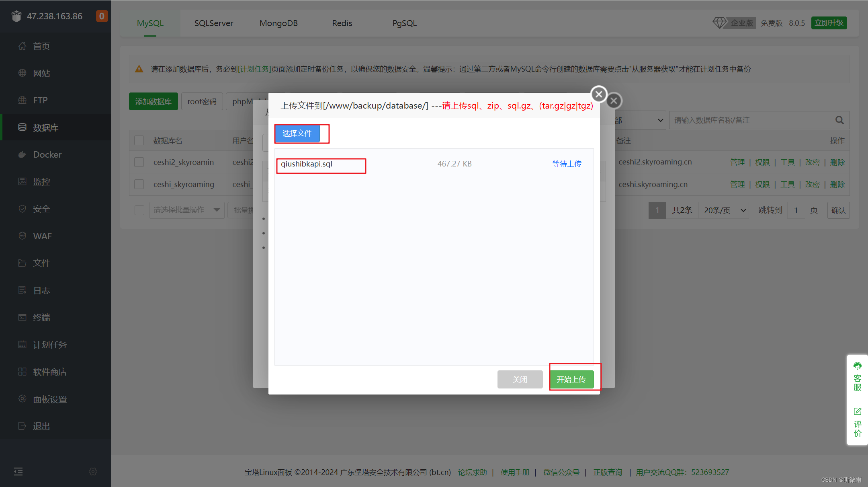This screenshot has width=868, height=487.
Task: Click the 立即升级 upgrade button
Action: 829,23
